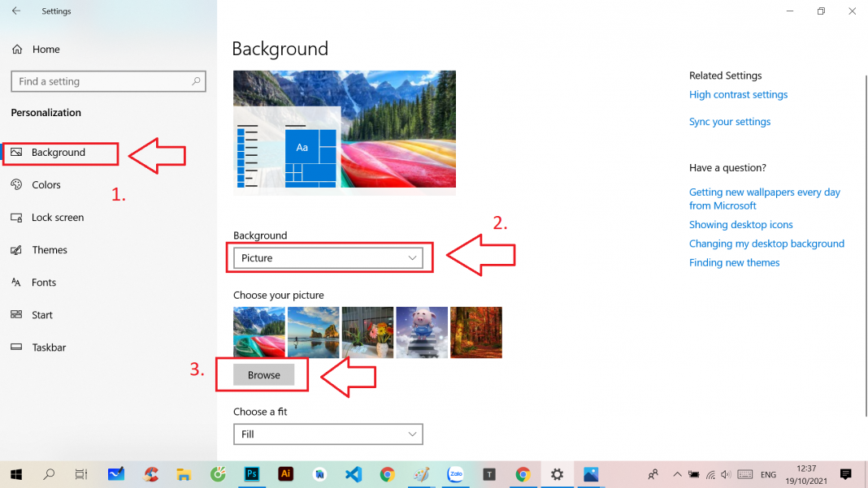Screen dimensions: 868x488
Task: Go to Settings Home
Action: (46, 50)
